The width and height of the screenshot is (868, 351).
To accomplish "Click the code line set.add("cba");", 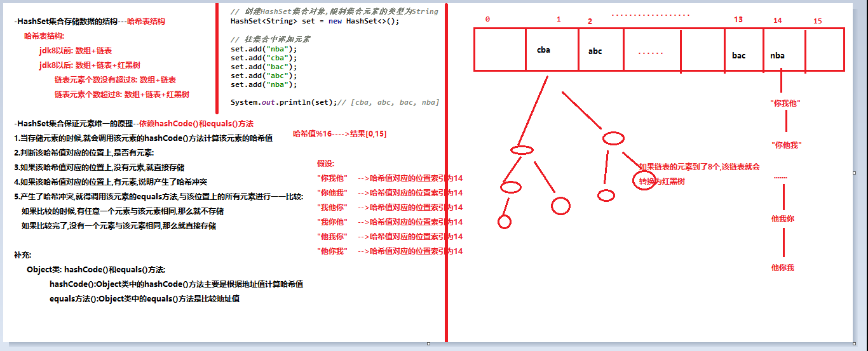I will coord(264,58).
